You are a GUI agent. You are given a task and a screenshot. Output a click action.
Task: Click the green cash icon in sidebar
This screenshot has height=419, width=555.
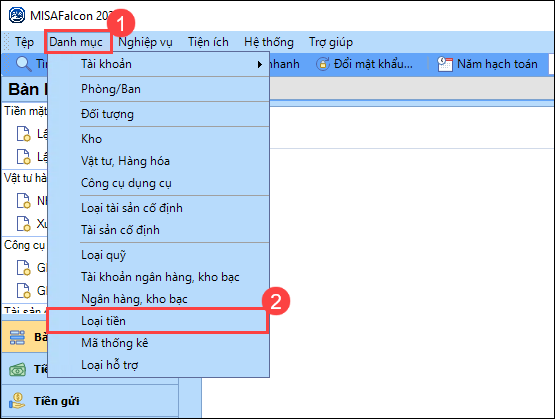point(17,370)
